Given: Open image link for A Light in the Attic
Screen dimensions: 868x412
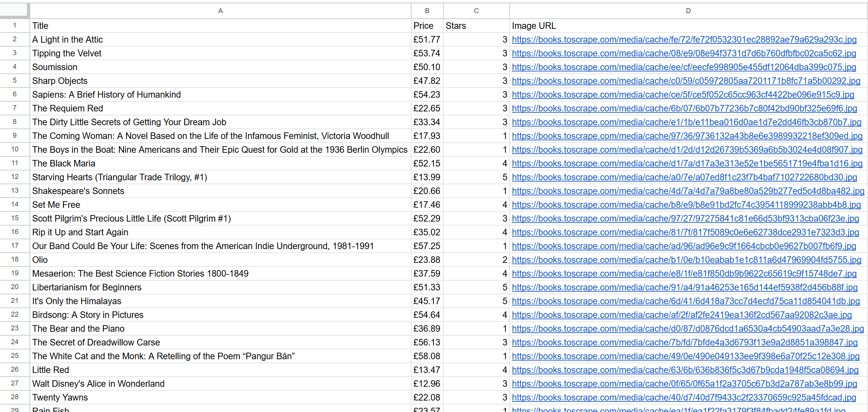Looking at the screenshot, I should pyautogui.click(x=684, y=40).
